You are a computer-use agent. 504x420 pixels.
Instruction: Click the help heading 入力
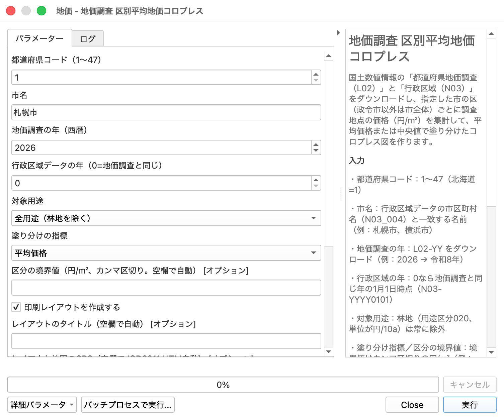pyautogui.click(x=357, y=160)
